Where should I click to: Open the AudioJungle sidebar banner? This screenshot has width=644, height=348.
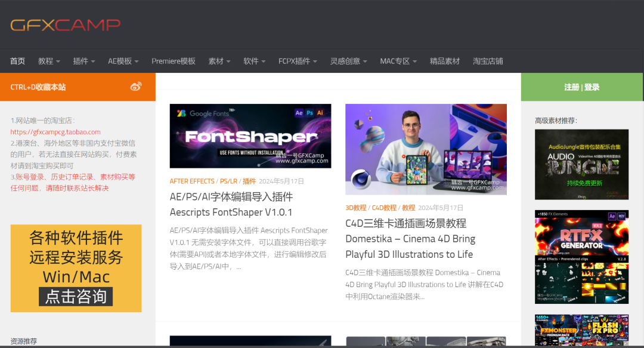(581, 165)
